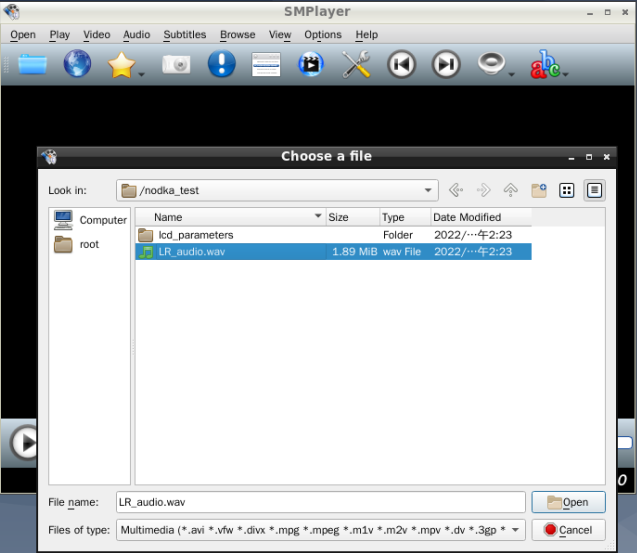Expand the Look in folder dropdown
637x553 pixels.
(x=428, y=190)
